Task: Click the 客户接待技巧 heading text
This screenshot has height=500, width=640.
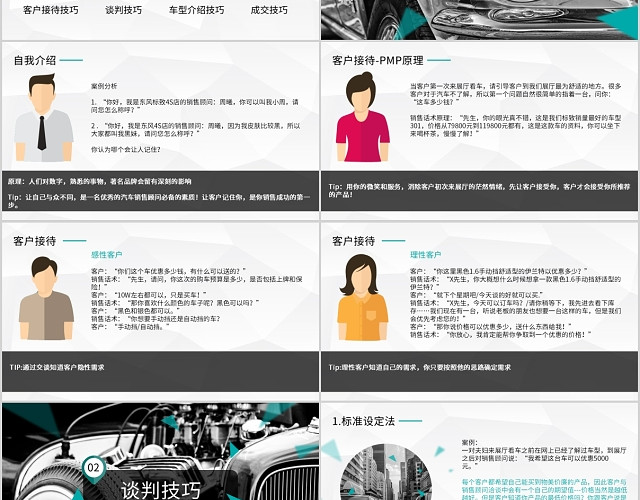Action: (x=51, y=10)
